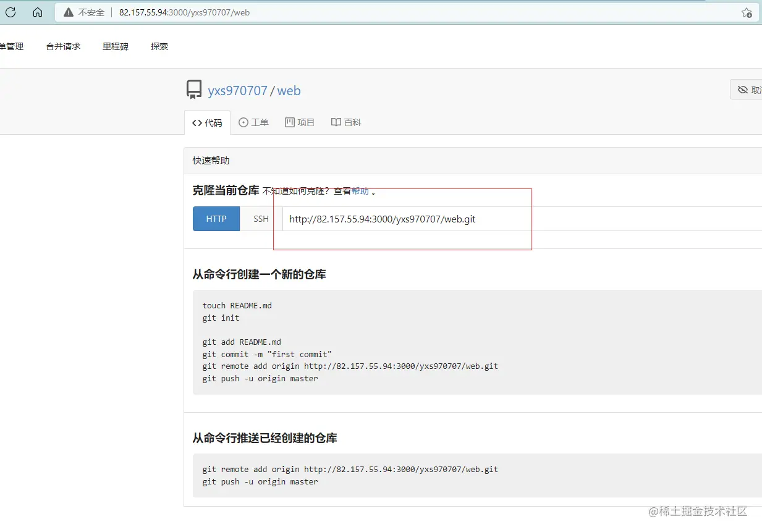The height and width of the screenshot is (532, 762).
Task: Switch to the 项目 tab
Action: click(300, 122)
